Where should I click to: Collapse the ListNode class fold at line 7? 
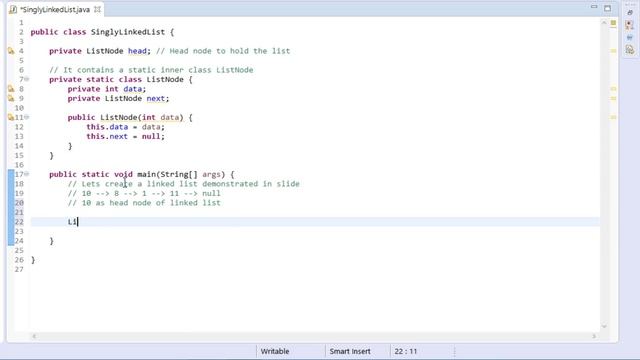click(x=27, y=79)
